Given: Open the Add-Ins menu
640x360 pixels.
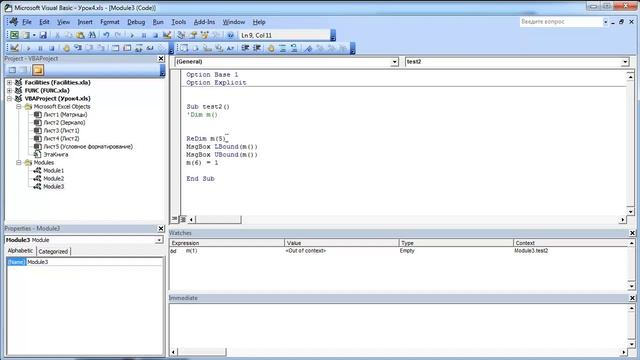Looking at the screenshot, I should pos(204,22).
